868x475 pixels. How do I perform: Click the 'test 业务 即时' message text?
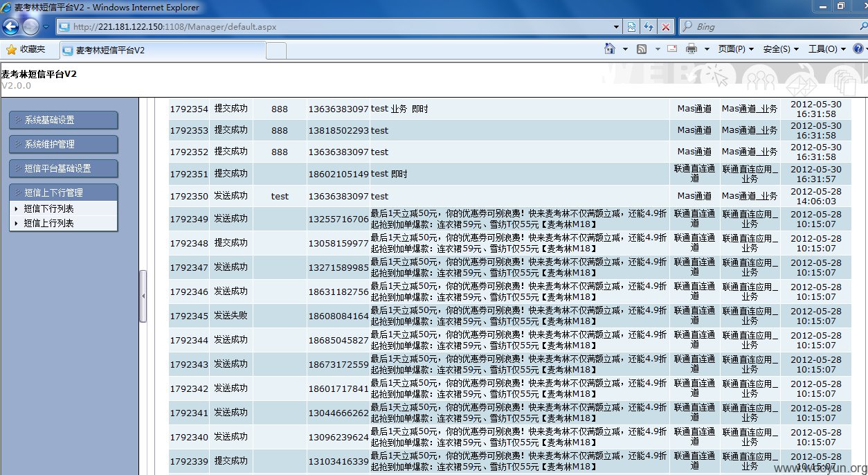click(x=399, y=109)
